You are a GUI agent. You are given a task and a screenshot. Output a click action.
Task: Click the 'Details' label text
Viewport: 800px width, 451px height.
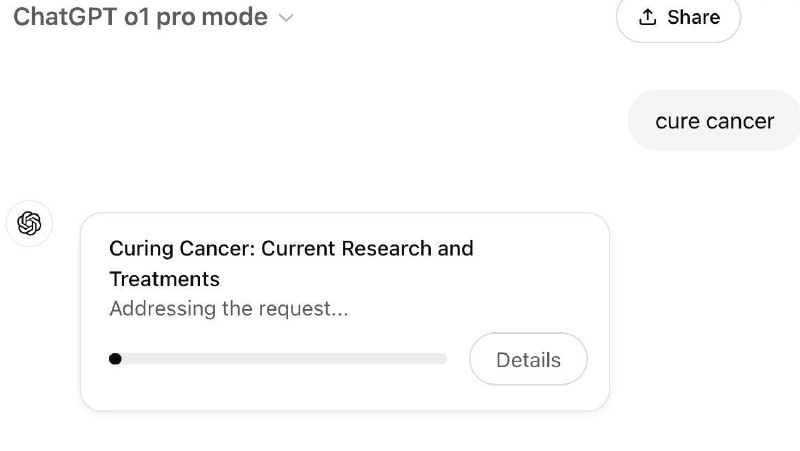click(x=528, y=360)
